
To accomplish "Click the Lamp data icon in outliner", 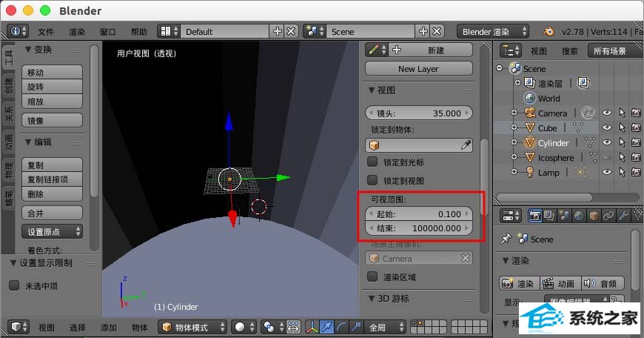I will point(580,172).
